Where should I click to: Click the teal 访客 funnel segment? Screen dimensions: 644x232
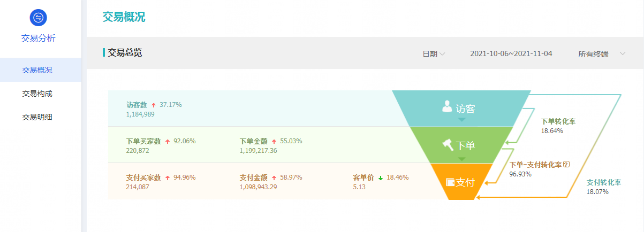pyautogui.click(x=461, y=109)
